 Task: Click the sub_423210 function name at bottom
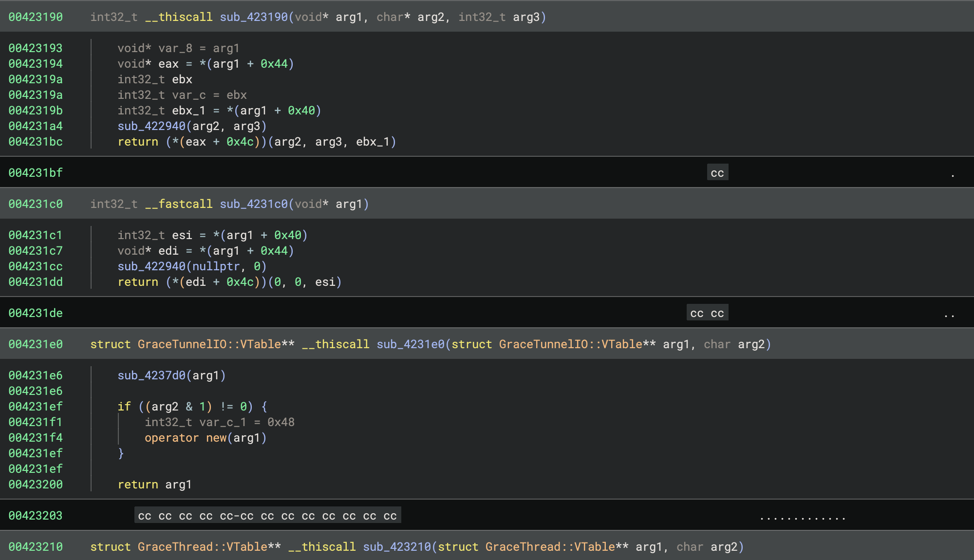(397, 547)
